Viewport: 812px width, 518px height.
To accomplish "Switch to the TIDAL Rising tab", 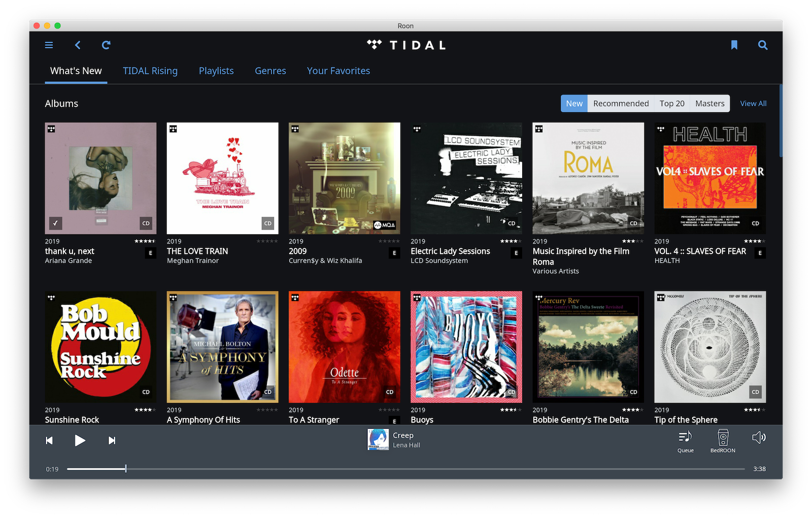I will tap(150, 71).
